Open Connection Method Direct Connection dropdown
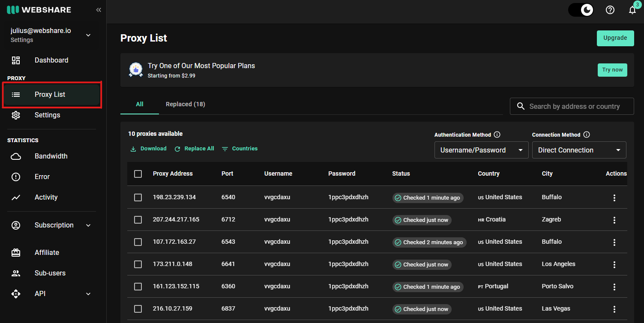 [579, 150]
